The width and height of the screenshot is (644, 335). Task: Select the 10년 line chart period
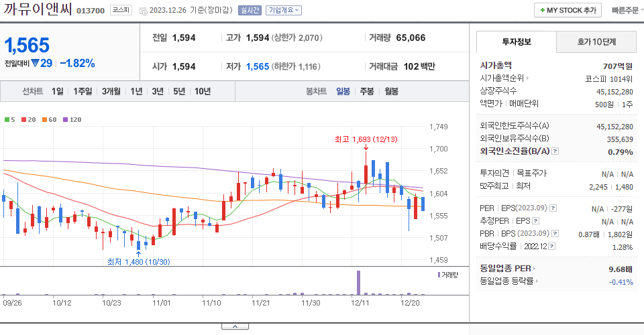[203, 91]
